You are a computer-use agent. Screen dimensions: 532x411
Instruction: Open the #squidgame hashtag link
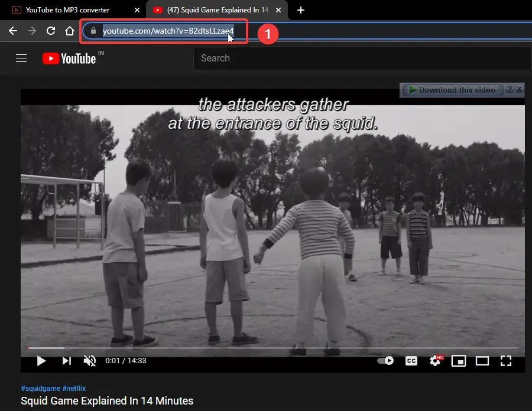click(40, 389)
